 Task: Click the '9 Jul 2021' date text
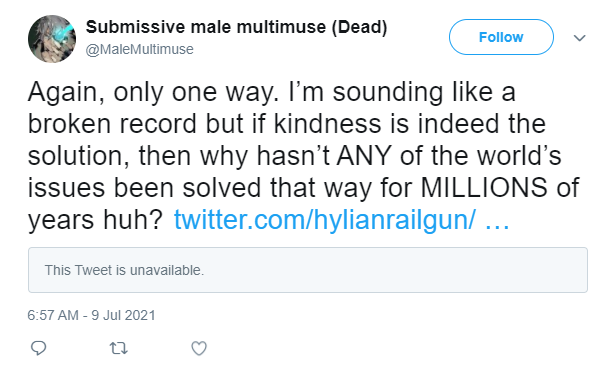click(x=123, y=315)
